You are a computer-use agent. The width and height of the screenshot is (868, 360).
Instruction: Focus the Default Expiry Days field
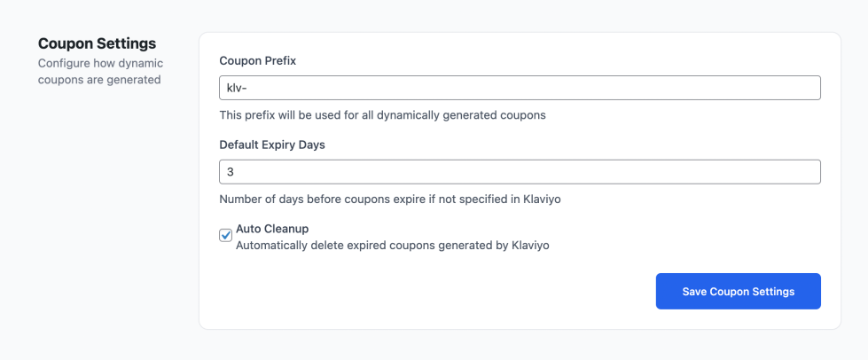[x=519, y=172]
